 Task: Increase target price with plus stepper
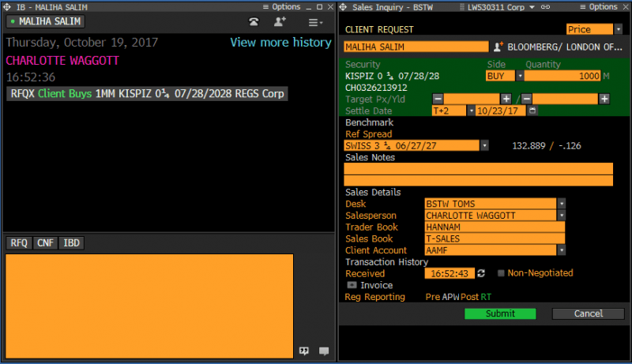point(506,99)
